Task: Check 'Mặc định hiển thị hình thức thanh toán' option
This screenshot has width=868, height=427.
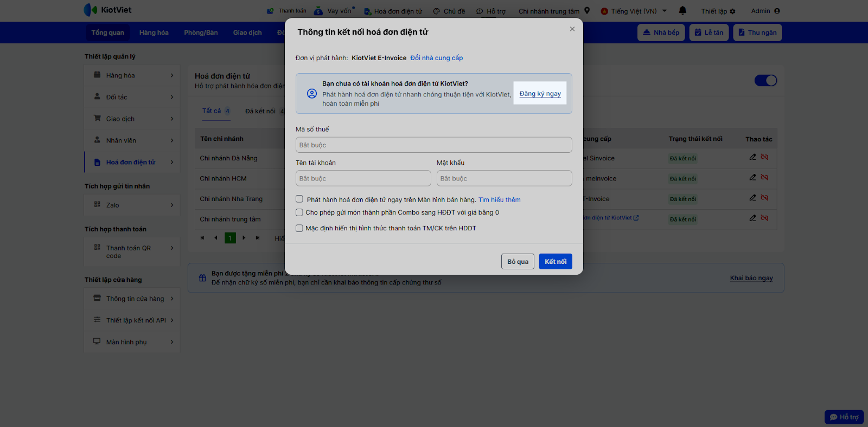Action: point(299,228)
